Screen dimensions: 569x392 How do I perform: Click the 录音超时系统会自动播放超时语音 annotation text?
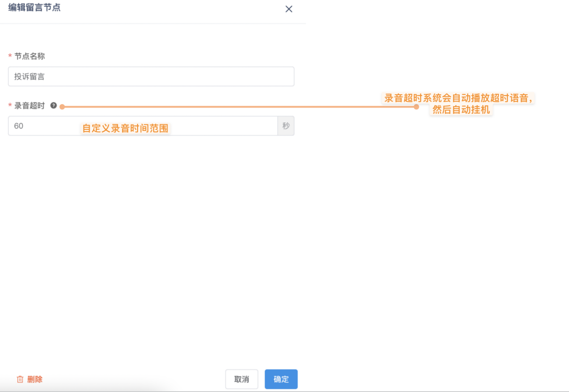(458, 98)
